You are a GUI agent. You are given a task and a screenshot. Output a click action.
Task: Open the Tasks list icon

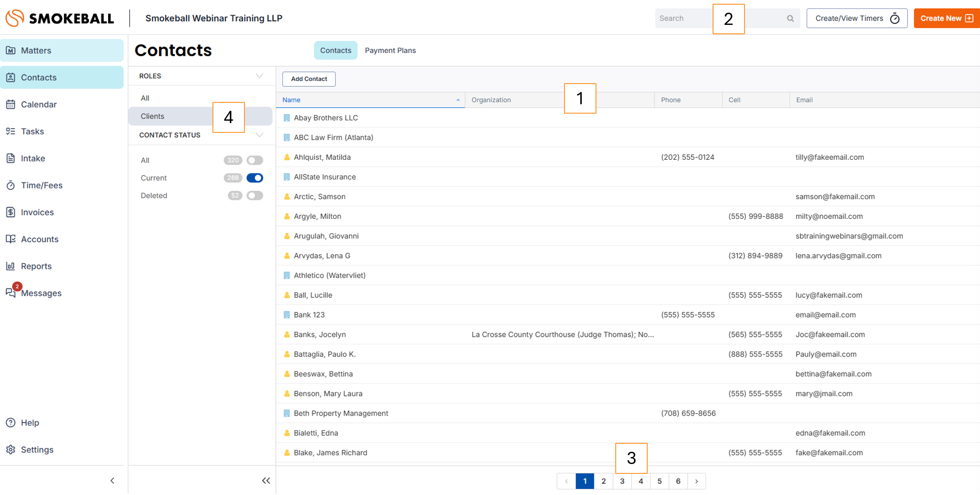tap(11, 131)
